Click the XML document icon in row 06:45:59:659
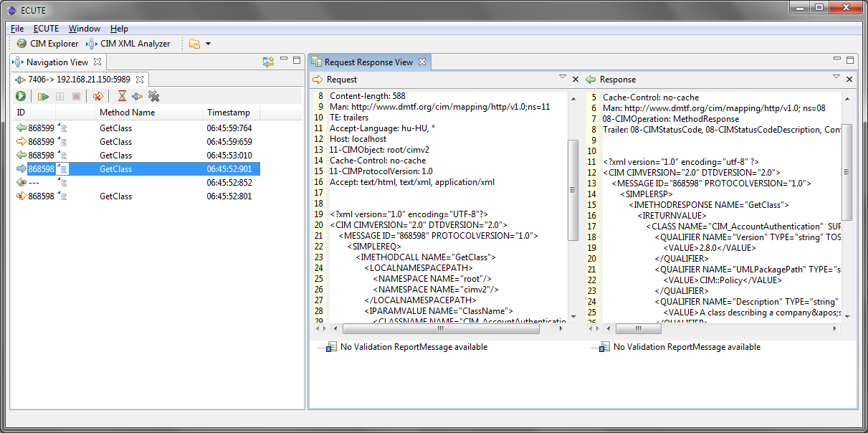Screen dimensions: 868x433 point(62,142)
